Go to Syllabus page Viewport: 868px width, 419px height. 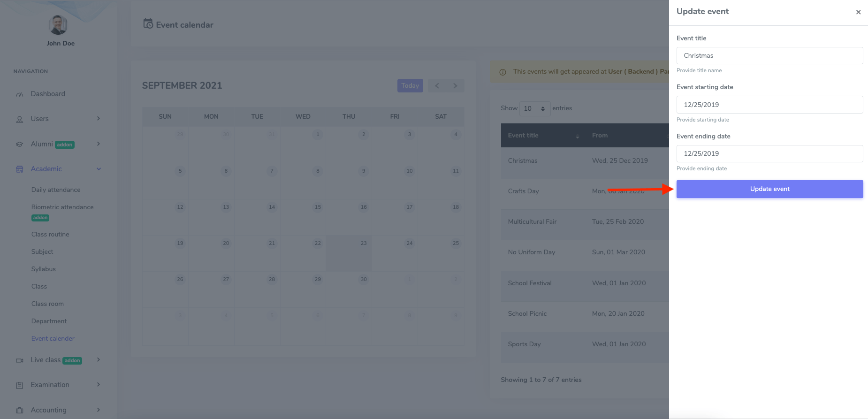(44, 269)
